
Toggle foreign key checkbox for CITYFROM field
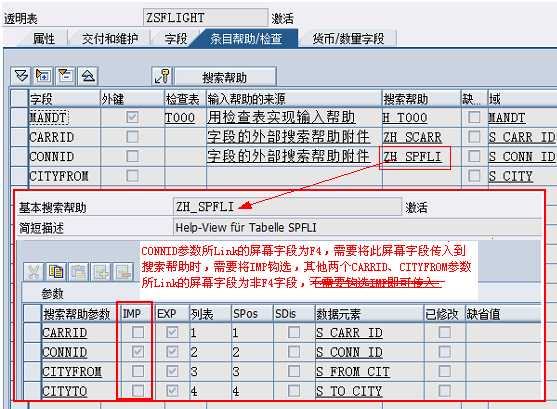(x=132, y=176)
